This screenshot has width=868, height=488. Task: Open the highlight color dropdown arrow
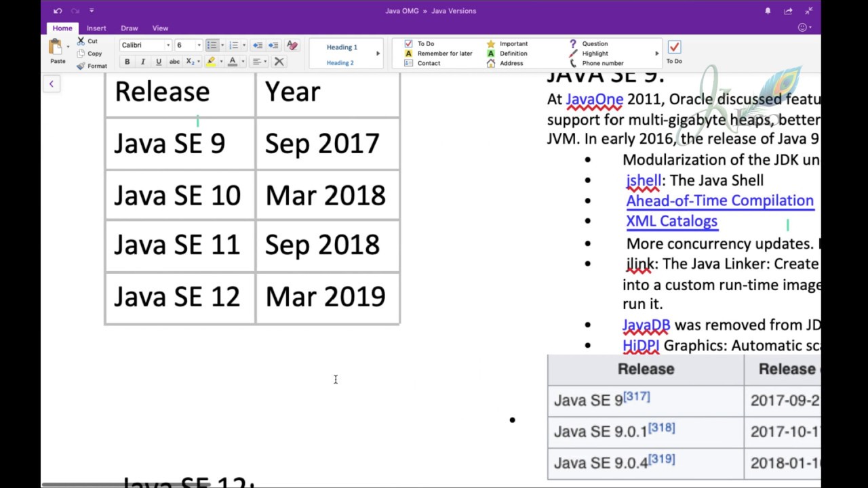click(x=220, y=62)
